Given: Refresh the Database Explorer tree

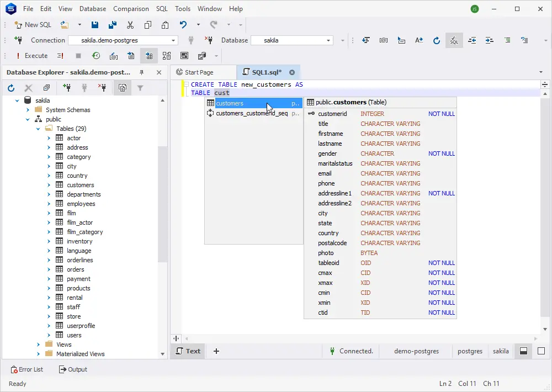Looking at the screenshot, I should tap(11, 88).
